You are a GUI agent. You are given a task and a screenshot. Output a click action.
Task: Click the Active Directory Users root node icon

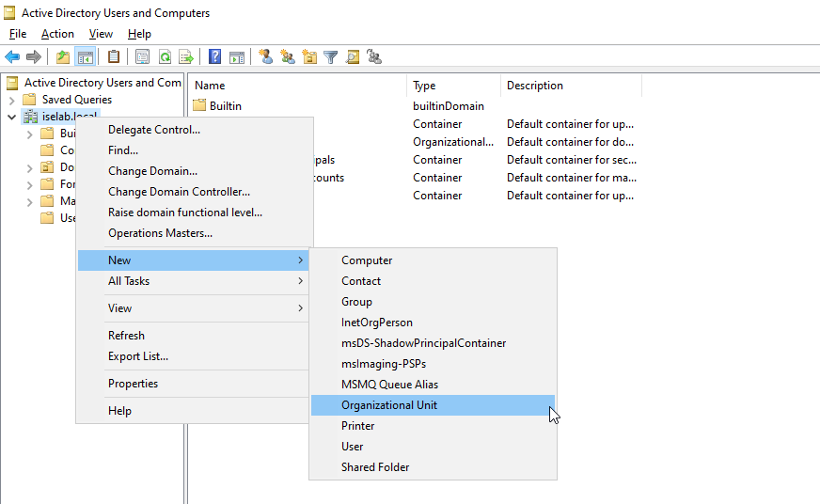click(12, 83)
